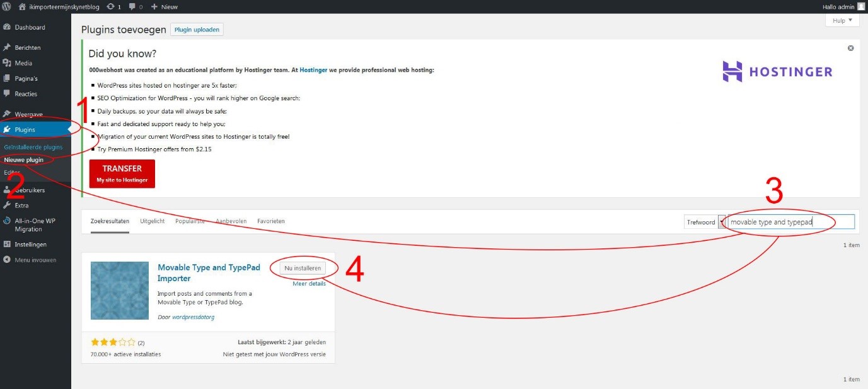The height and width of the screenshot is (389, 868).
Task: Switch to the Zoekresultaten tab
Action: pos(110,221)
